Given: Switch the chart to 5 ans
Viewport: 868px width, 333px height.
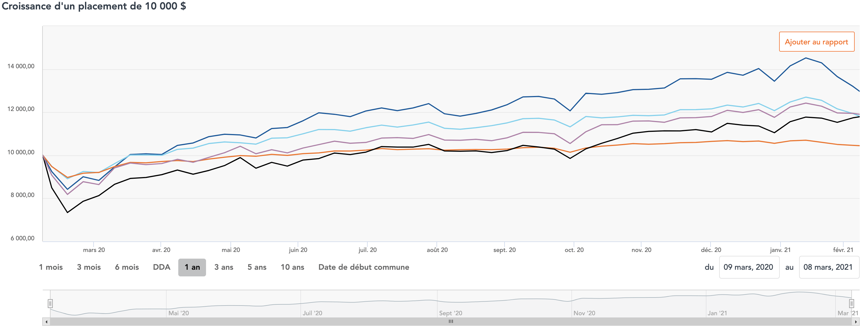Looking at the screenshot, I should click(257, 267).
